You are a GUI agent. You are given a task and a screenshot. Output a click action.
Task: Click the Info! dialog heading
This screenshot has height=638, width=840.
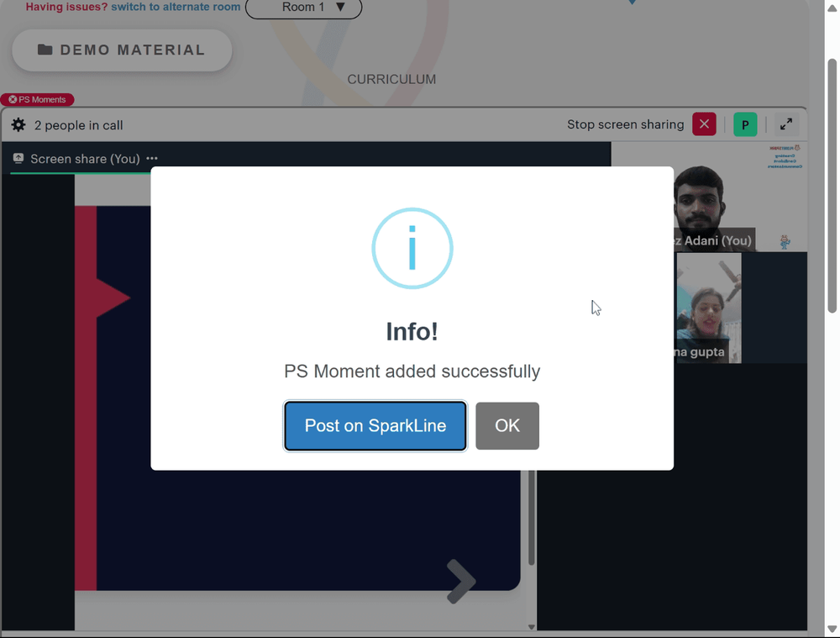click(x=412, y=331)
